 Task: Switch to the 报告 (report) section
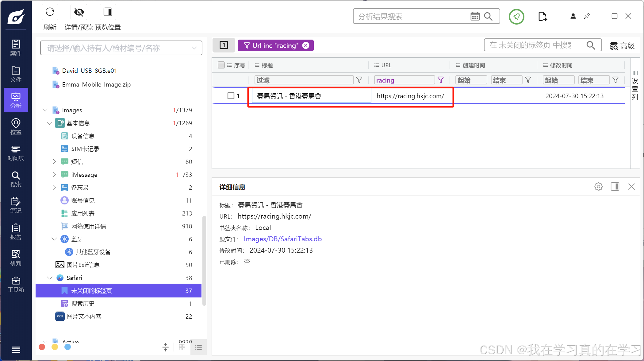[16, 232]
